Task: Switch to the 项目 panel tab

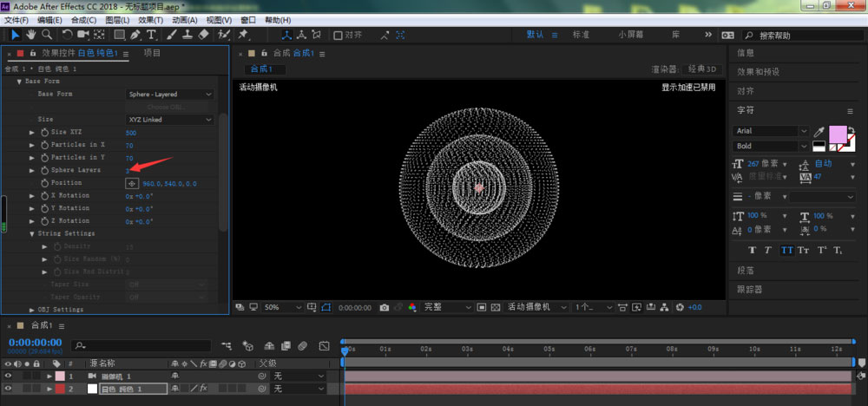Action: point(152,53)
